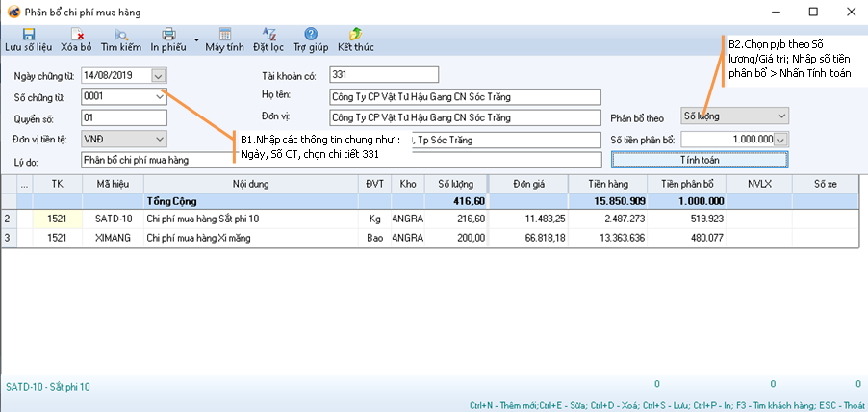Image resolution: width=868 pixels, height=412 pixels.
Task: Open the Tìm kiếm search tool
Action: tap(121, 35)
